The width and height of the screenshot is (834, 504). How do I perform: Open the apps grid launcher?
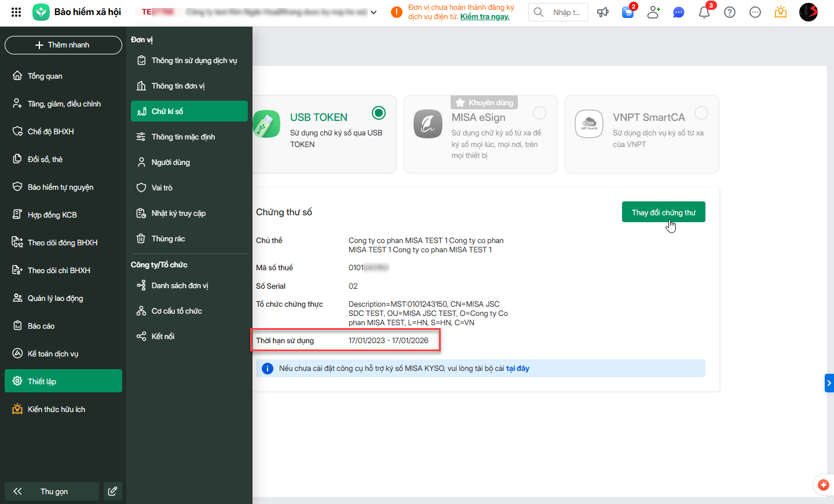tap(16, 12)
